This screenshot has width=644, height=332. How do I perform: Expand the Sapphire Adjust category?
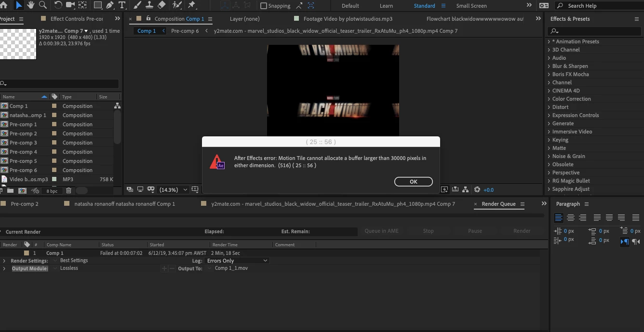click(x=549, y=189)
